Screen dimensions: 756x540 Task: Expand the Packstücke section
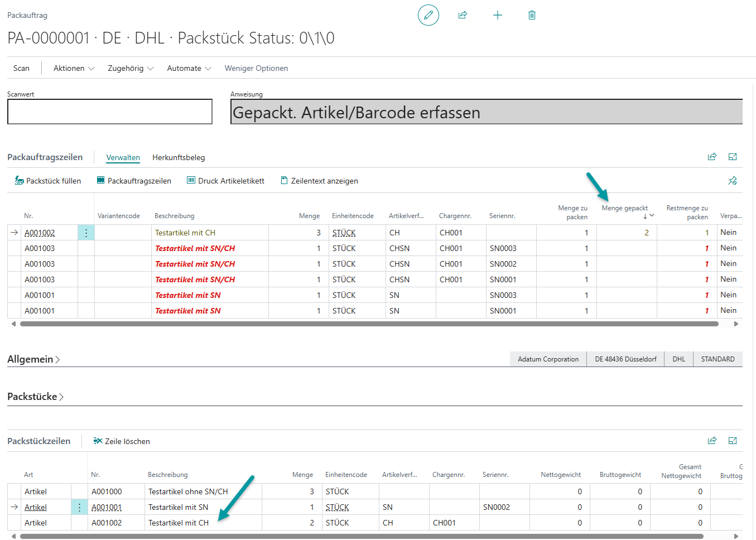(35, 397)
